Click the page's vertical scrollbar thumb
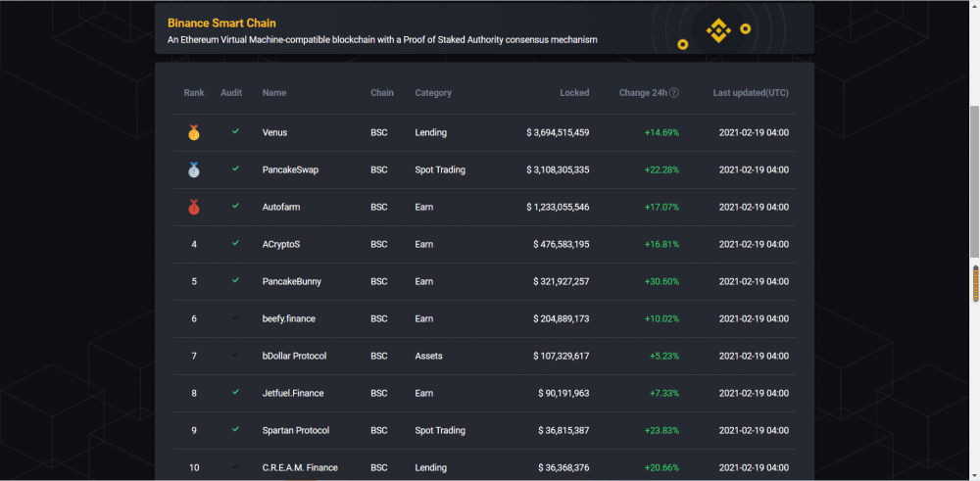980x481 pixels. tap(974, 182)
